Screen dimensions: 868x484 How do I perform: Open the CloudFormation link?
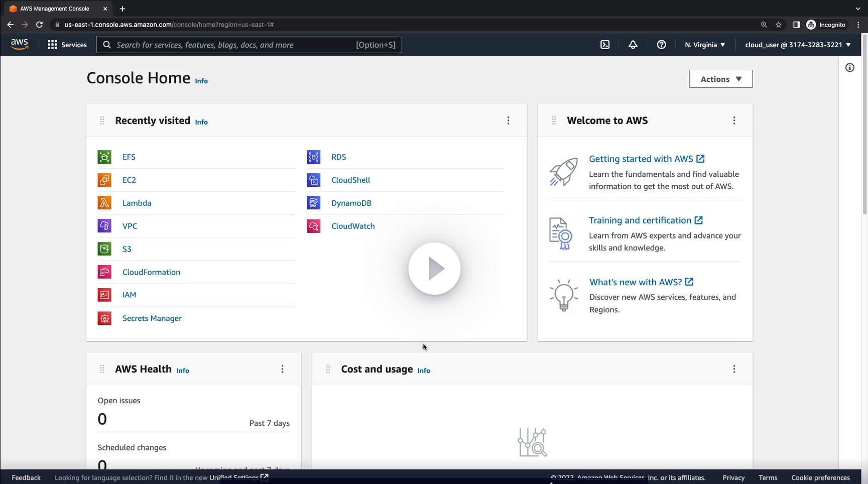click(x=151, y=272)
